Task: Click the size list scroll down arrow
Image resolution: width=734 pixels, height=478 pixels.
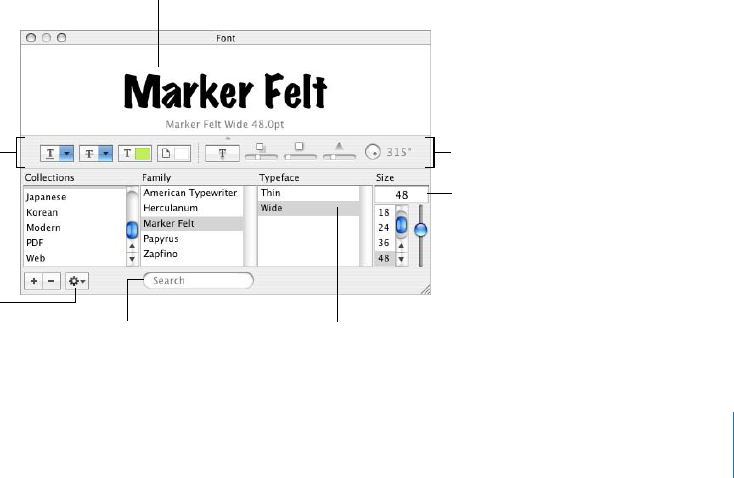Action: click(401, 259)
